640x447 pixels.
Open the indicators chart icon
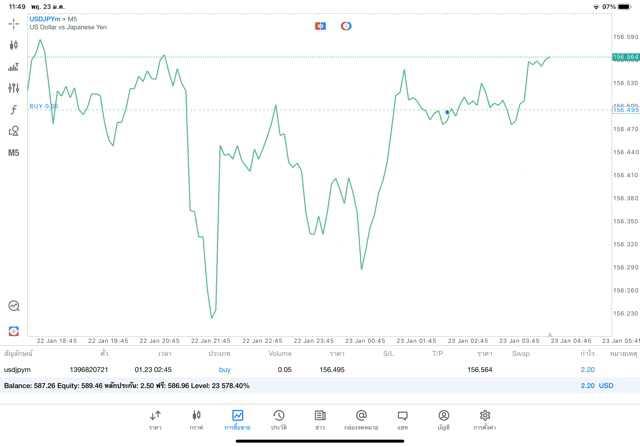[x=14, y=66]
